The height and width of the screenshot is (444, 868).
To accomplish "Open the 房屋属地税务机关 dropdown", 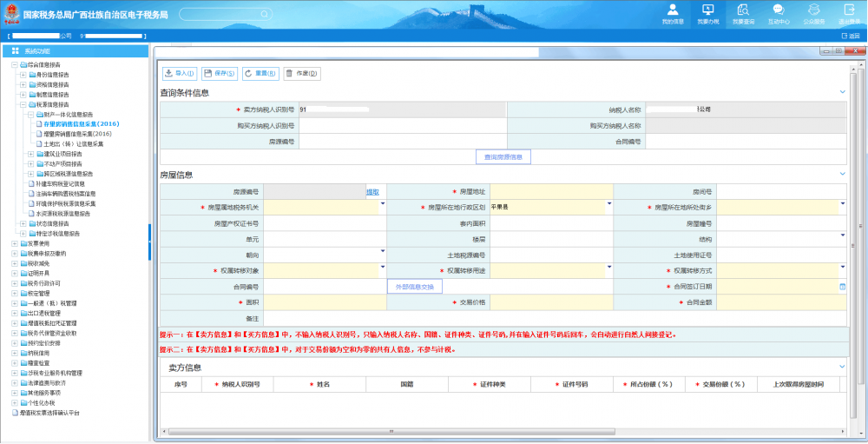I will point(382,206).
